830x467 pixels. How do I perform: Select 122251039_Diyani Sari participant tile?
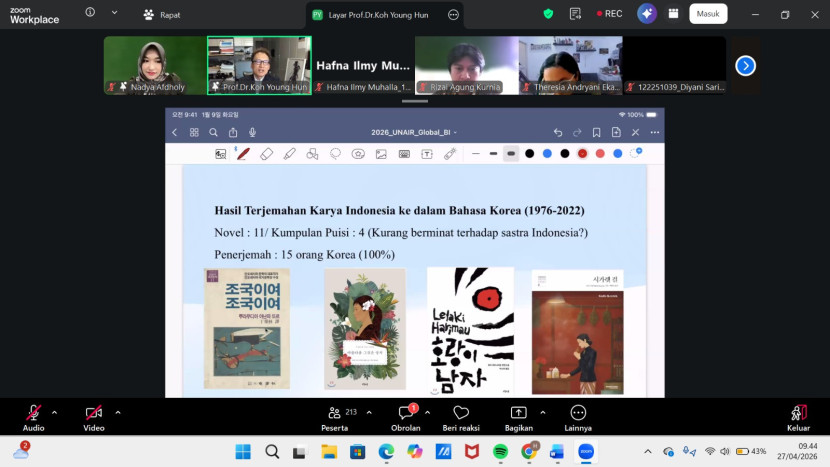(674, 65)
